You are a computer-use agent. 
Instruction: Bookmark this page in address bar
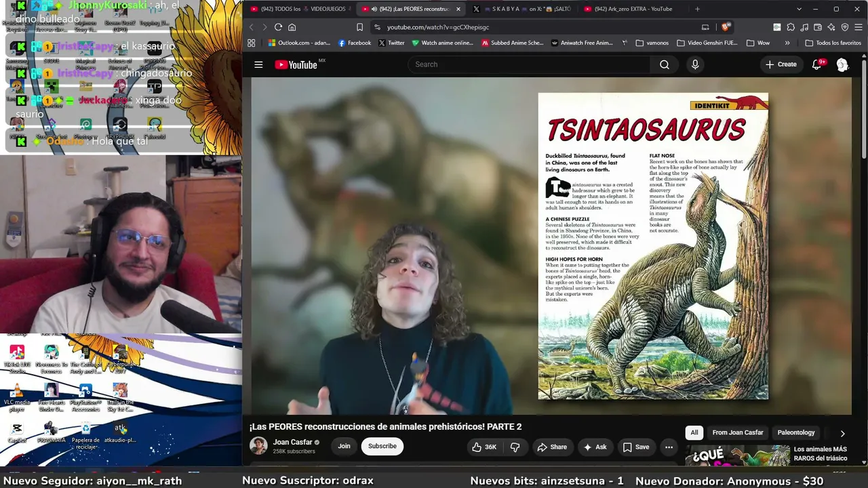point(359,27)
